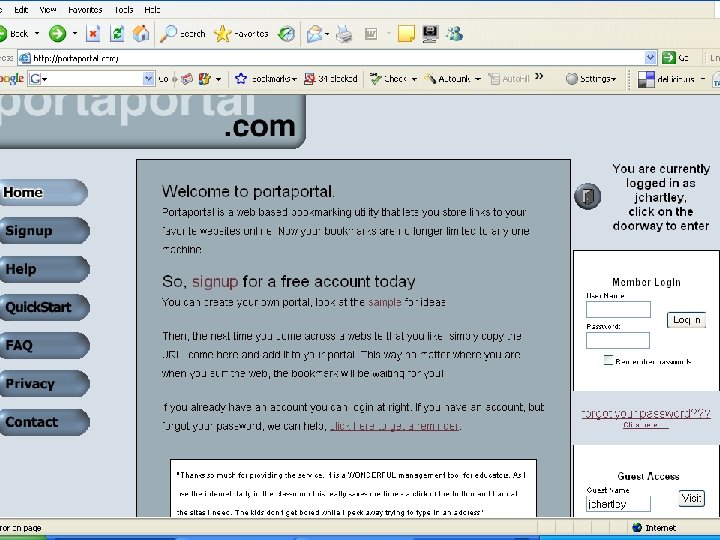720x540 pixels.
Task: Click the Google toolbar Bookmarks star
Action: click(x=241, y=79)
